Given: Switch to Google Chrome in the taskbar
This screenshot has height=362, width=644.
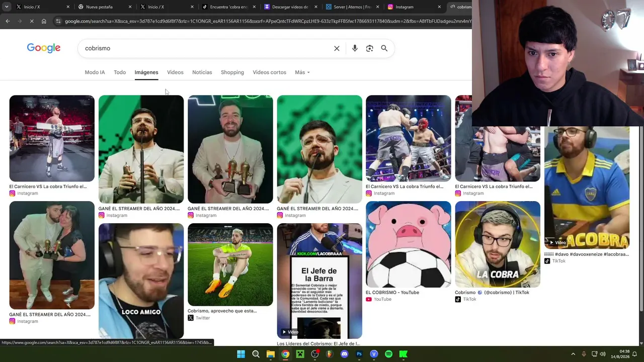Looking at the screenshot, I should [x=285, y=354].
